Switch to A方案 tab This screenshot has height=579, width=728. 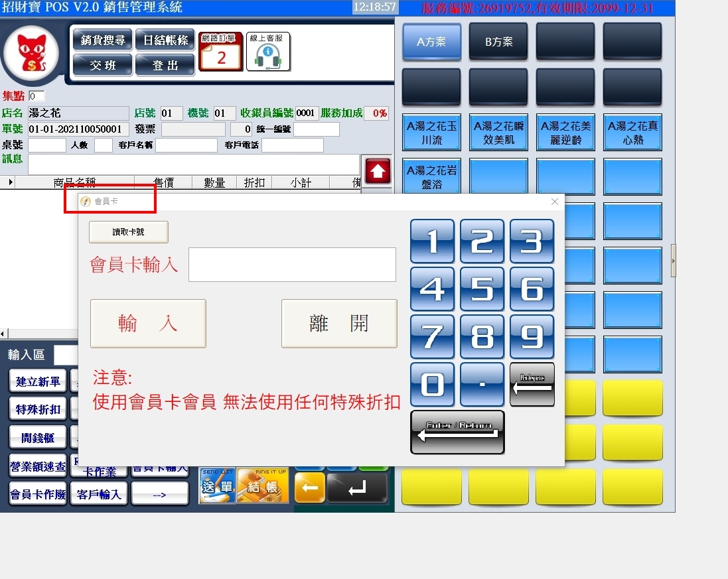[x=431, y=42]
